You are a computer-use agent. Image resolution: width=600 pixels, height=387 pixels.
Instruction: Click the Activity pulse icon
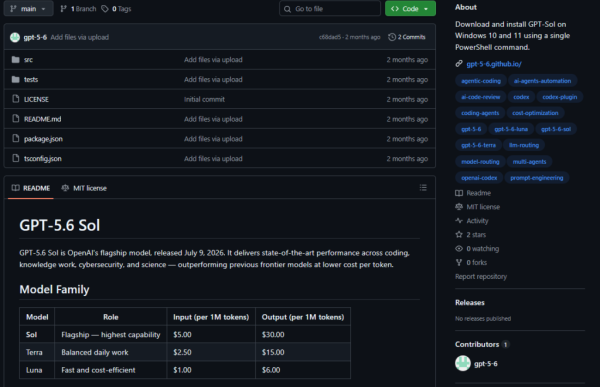pyautogui.click(x=459, y=220)
